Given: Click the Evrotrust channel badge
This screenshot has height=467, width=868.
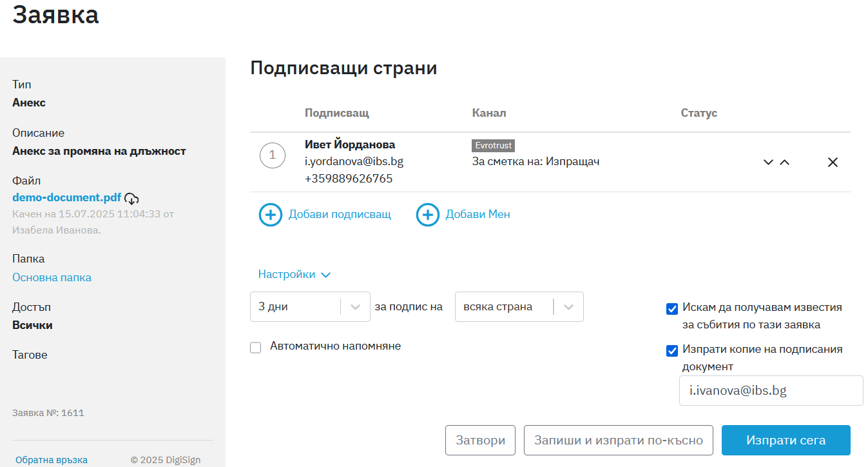Looking at the screenshot, I should [x=493, y=146].
